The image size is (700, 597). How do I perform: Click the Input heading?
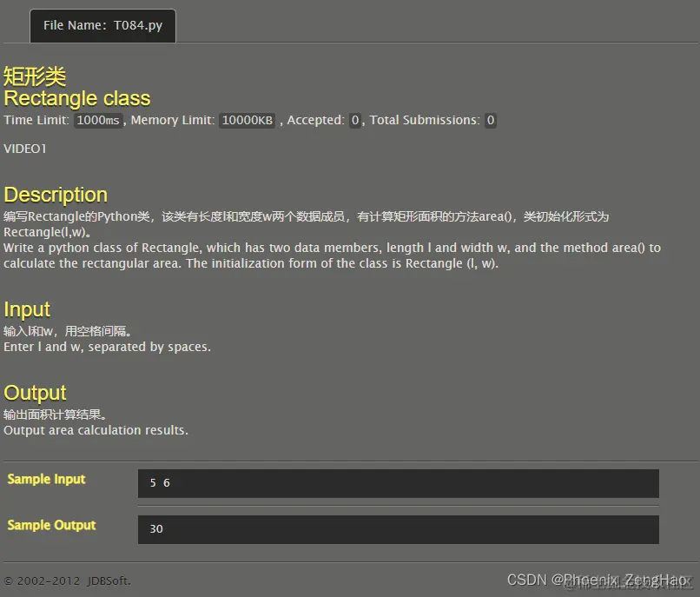(27, 309)
